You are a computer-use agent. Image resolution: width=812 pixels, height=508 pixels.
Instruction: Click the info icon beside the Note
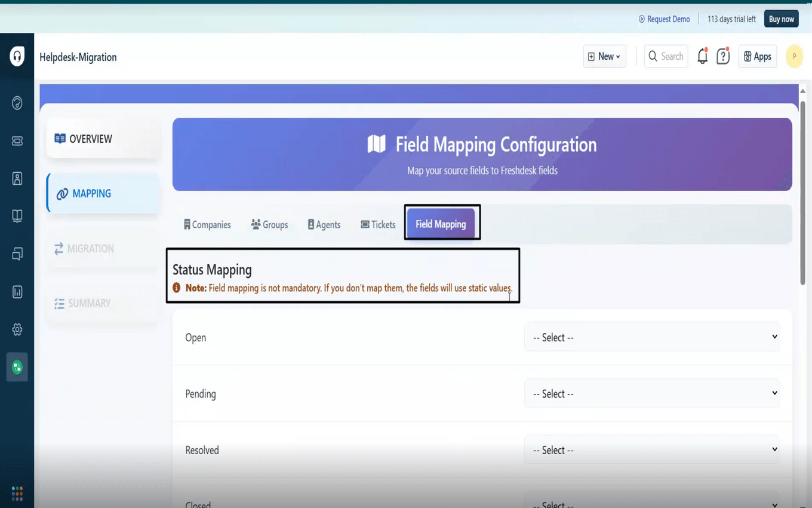pos(177,287)
